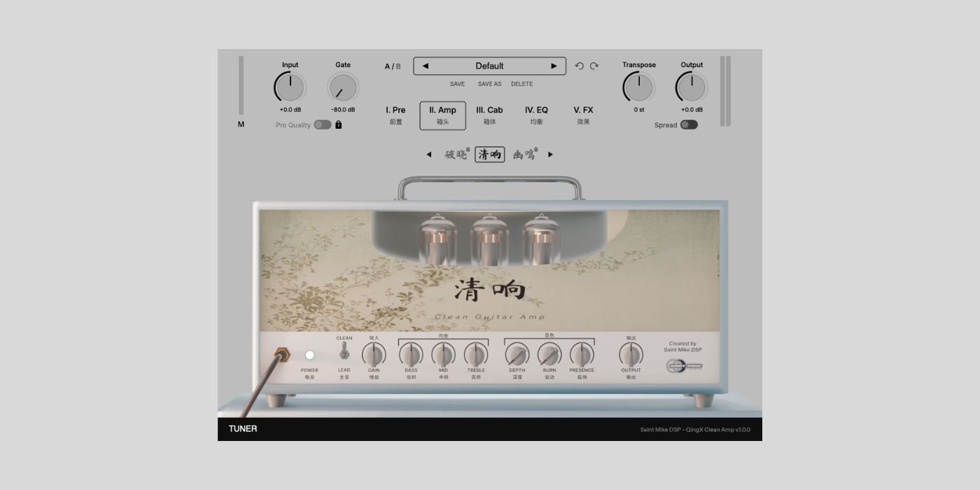Click the Clean Guitar Amp label
Screen dimensions: 980x490
coord(489,316)
